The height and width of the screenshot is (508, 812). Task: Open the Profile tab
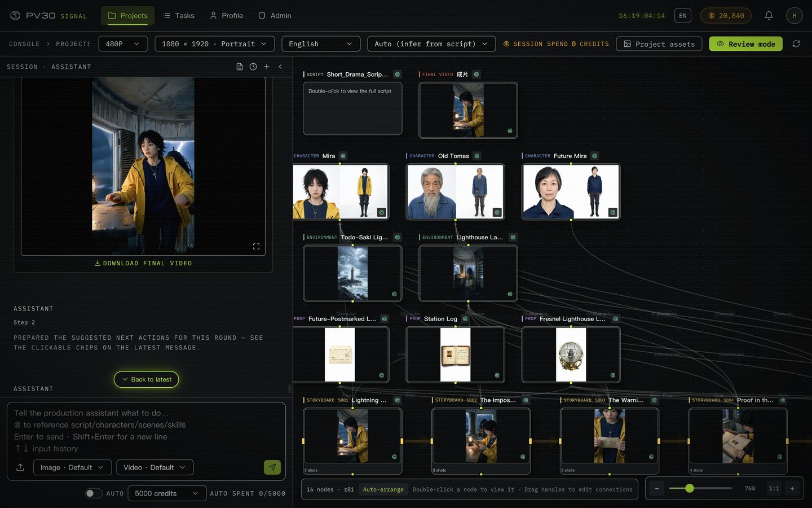pos(226,16)
